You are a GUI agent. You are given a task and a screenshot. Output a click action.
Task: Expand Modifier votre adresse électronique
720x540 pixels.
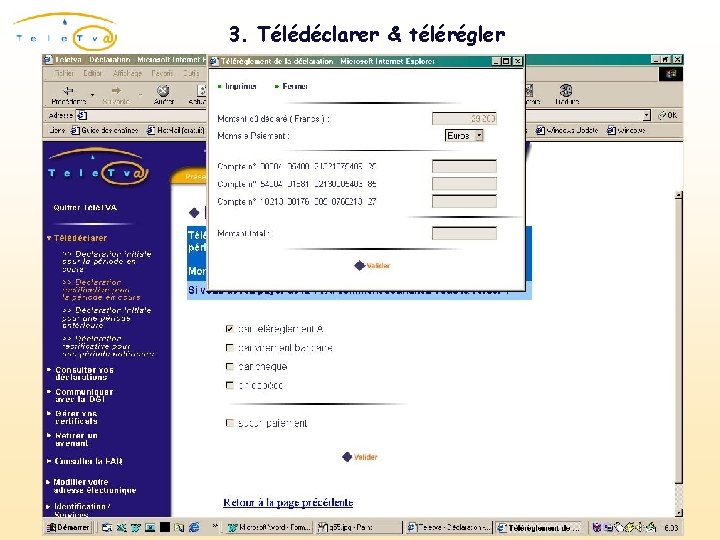92,486
